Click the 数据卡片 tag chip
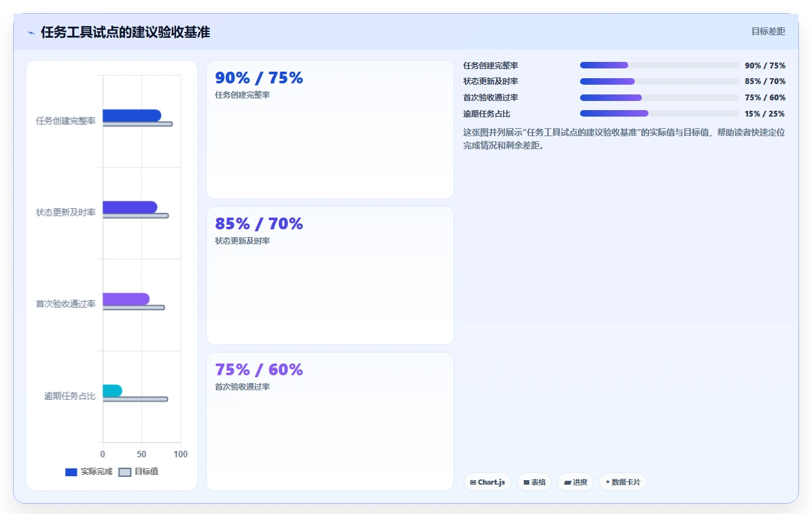This screenshot has width=812, height=514. 623,482
